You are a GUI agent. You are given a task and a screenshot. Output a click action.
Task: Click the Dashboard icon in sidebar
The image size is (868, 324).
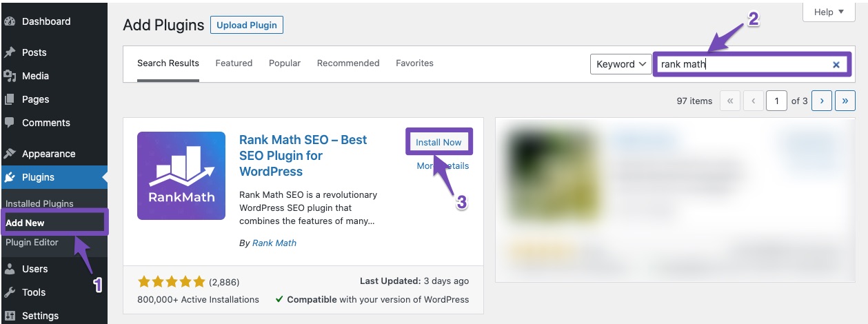click(10, 21)
